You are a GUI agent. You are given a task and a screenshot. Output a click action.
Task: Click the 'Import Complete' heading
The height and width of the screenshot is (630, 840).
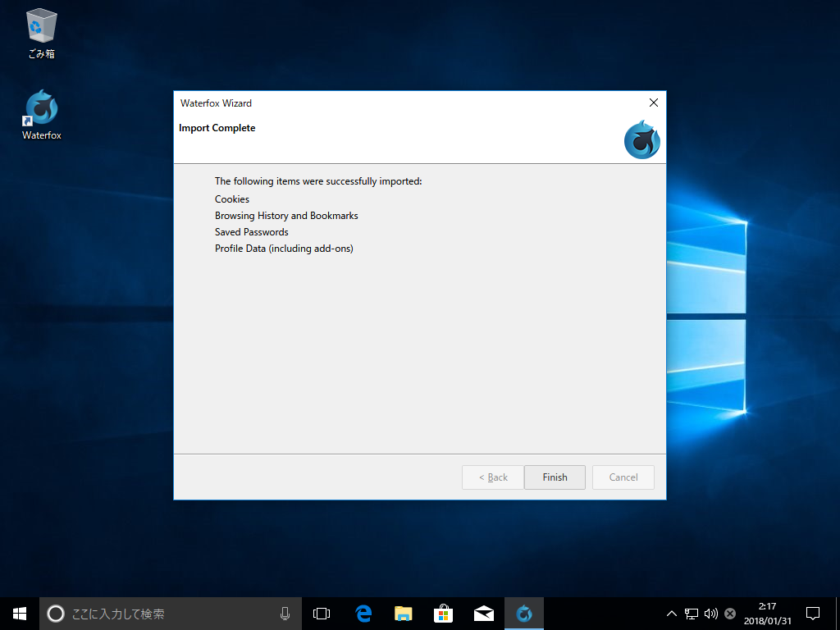pyautogui.click(x=217, y=128)
